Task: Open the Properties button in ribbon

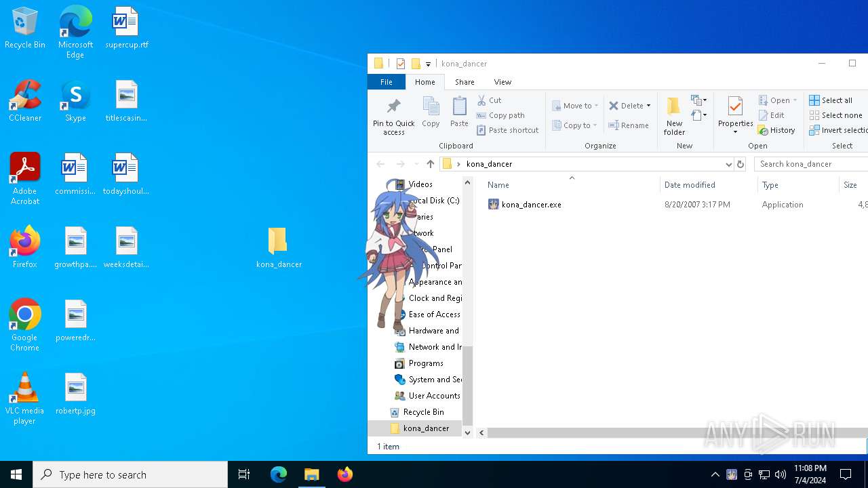Action: [x=736, y=115]
